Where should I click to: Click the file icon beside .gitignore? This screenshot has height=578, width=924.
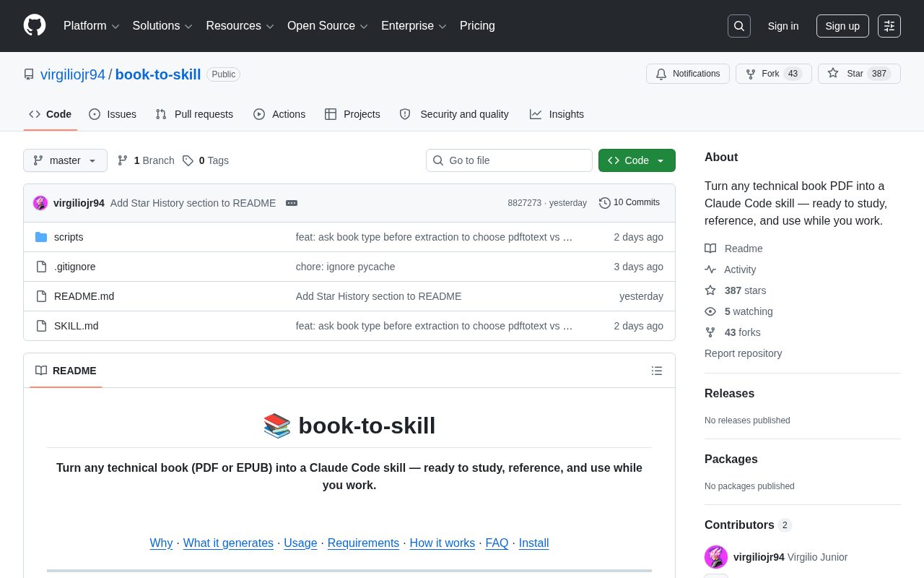click(x=41, y=267)
